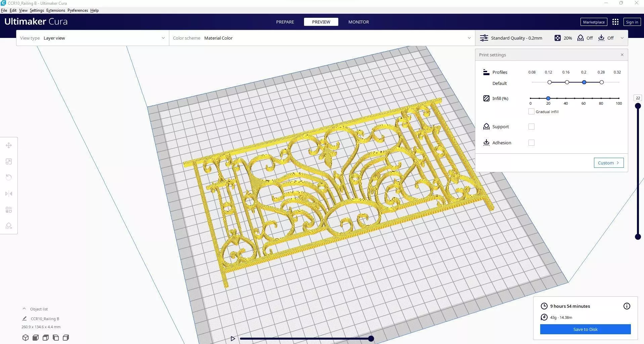The width and height of the screenshot is (644, 344).
Task: Click the adhesion icon in the settings bar
Action: pyautogui.click(x=601, y=38)
